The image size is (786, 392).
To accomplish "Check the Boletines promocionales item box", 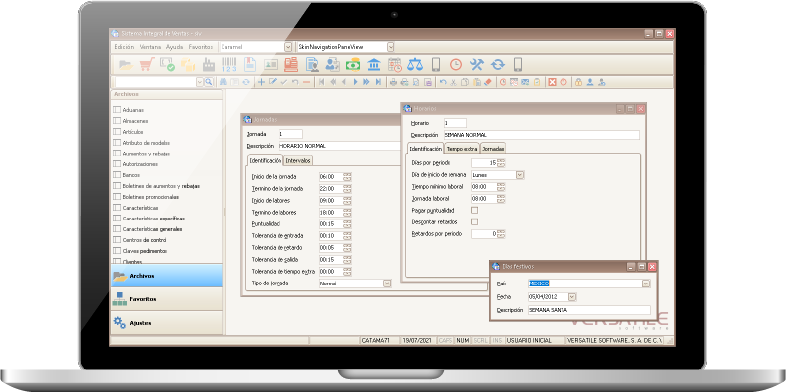I will tap(117, 197).
